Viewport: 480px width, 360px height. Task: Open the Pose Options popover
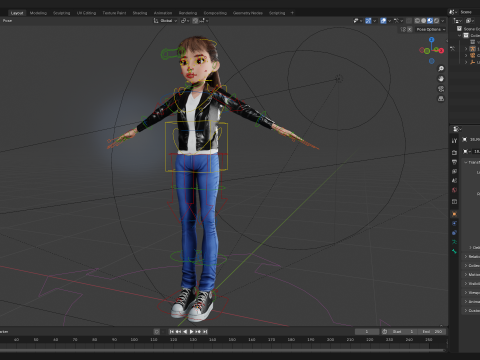[x=431, y=29]
